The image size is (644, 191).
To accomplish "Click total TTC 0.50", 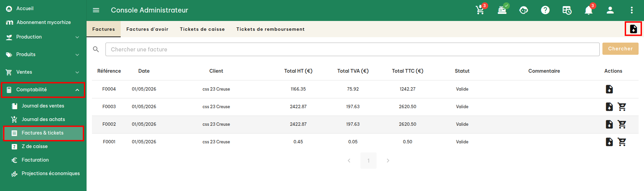I will point(408,142).
